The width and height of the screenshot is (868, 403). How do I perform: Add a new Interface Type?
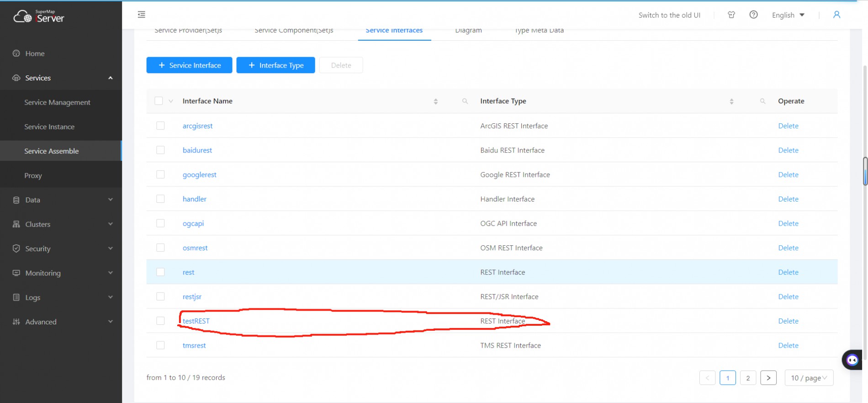point(275,65)
